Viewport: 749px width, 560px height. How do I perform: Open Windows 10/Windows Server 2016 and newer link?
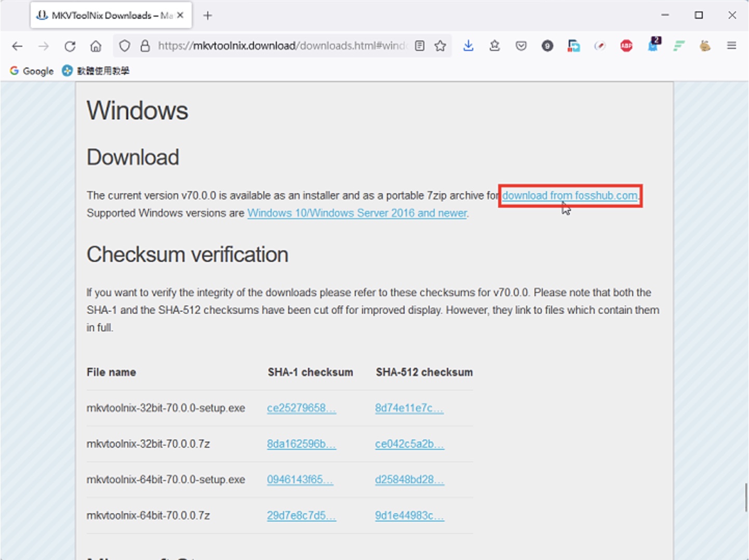(x=357, y=214)
